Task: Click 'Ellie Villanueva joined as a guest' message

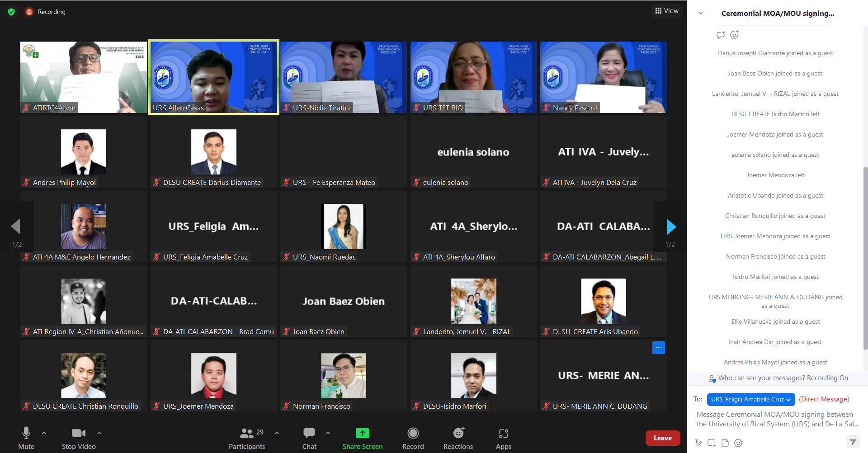Action: pos(775,322)
